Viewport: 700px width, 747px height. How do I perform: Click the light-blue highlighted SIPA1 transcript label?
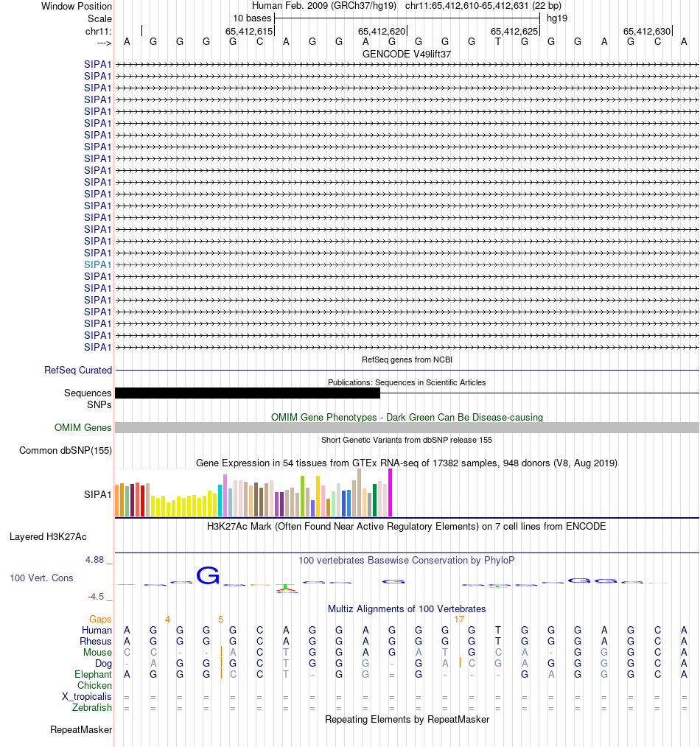pos(97,265)
